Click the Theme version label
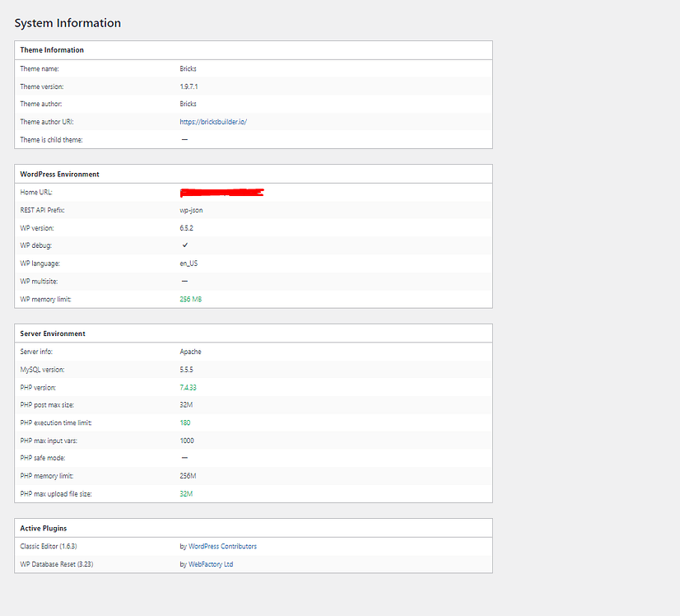Image resolution: width=680 pixels, height=616 pixels. tap(42, 86)
